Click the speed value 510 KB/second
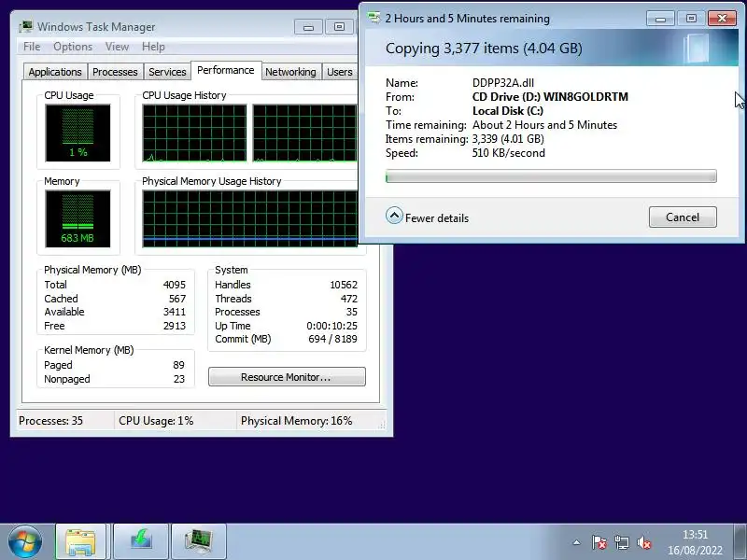The image size is (747, 560). click(x=508, y=153)
